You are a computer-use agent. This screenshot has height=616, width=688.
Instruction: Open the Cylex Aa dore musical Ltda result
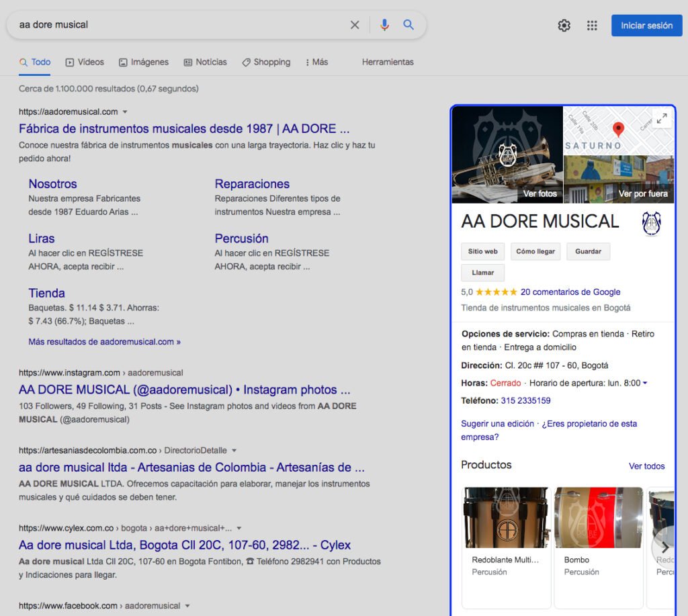(184, 545)
